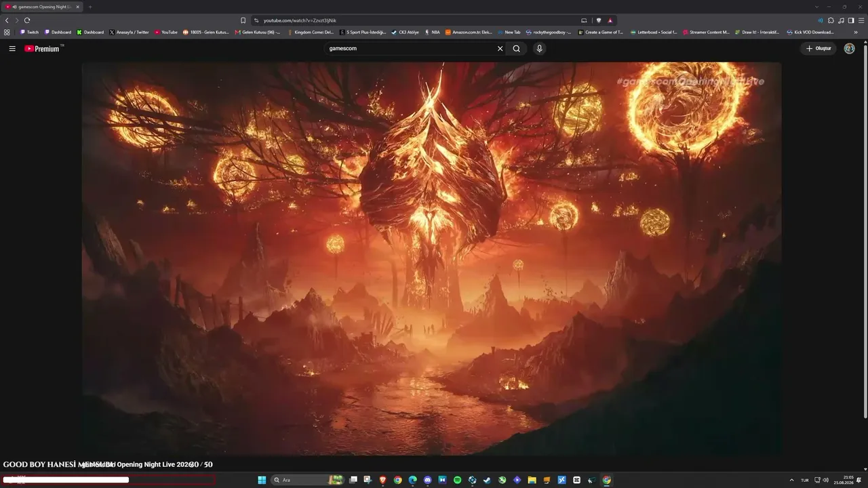Go back to the previous page
This screenshot has height=488, width=868.
tap(7, 20)
